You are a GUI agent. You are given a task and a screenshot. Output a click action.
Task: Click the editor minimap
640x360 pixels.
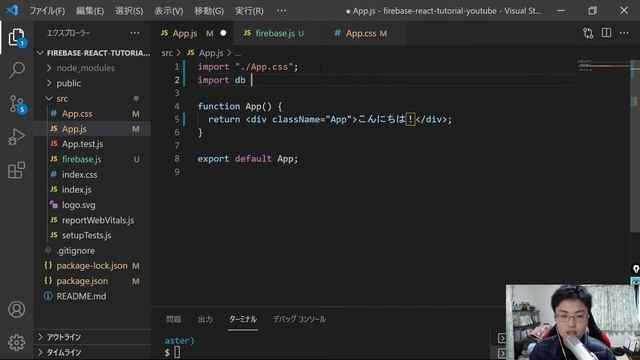pos(604,65)
